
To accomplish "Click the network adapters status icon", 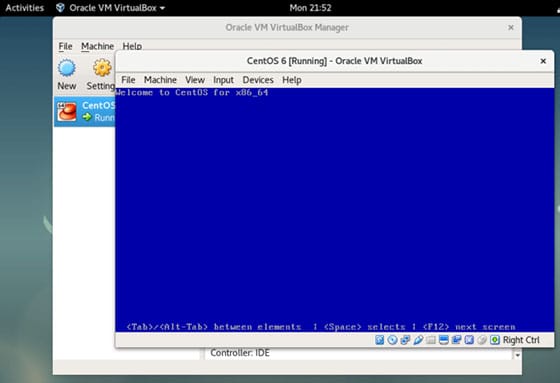I will coord(405,340).
